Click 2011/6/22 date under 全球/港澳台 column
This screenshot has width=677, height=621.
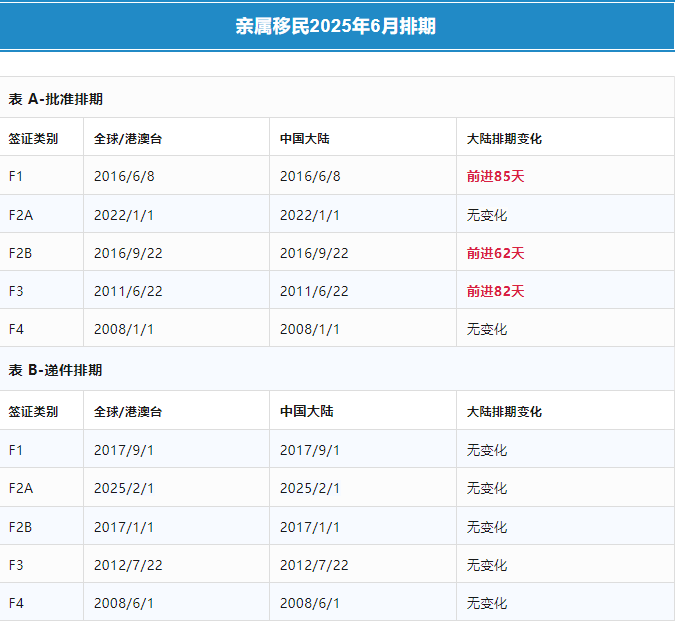tap(128, 291)
